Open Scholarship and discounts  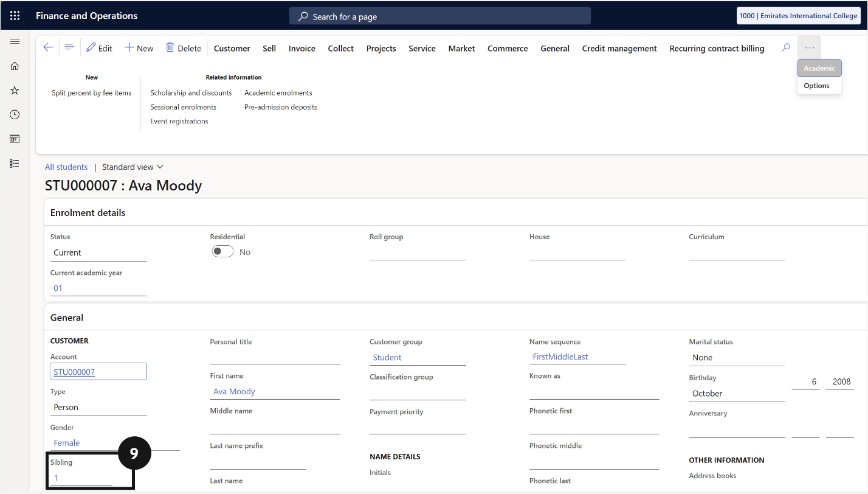click(191, 92)
